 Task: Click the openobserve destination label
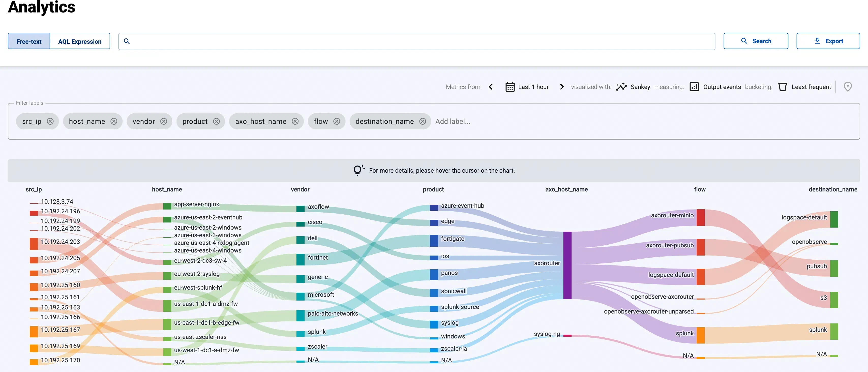[x=809, y=242]
